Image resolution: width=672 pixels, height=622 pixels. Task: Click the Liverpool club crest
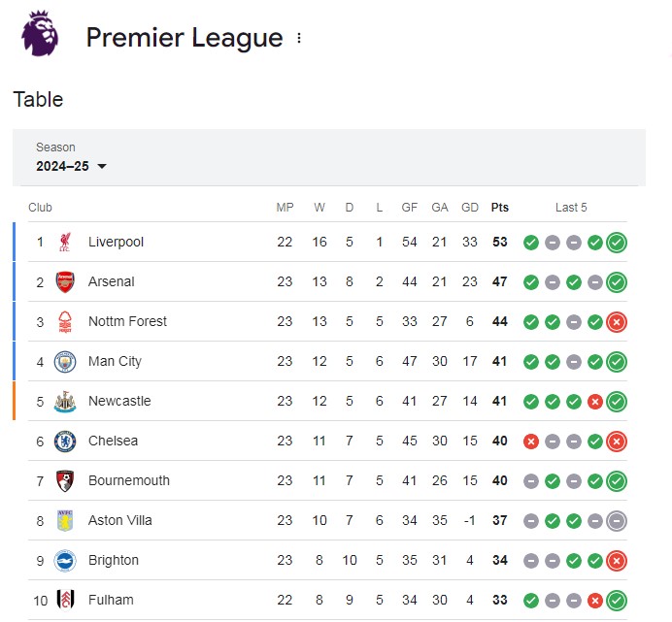[x=65, y=242]
